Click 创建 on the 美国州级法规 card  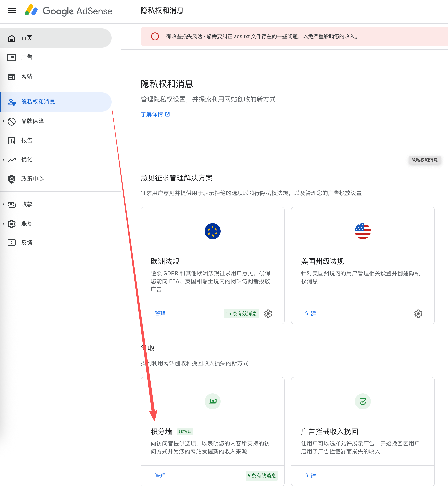pyautogui.click(x=310, y=313)
